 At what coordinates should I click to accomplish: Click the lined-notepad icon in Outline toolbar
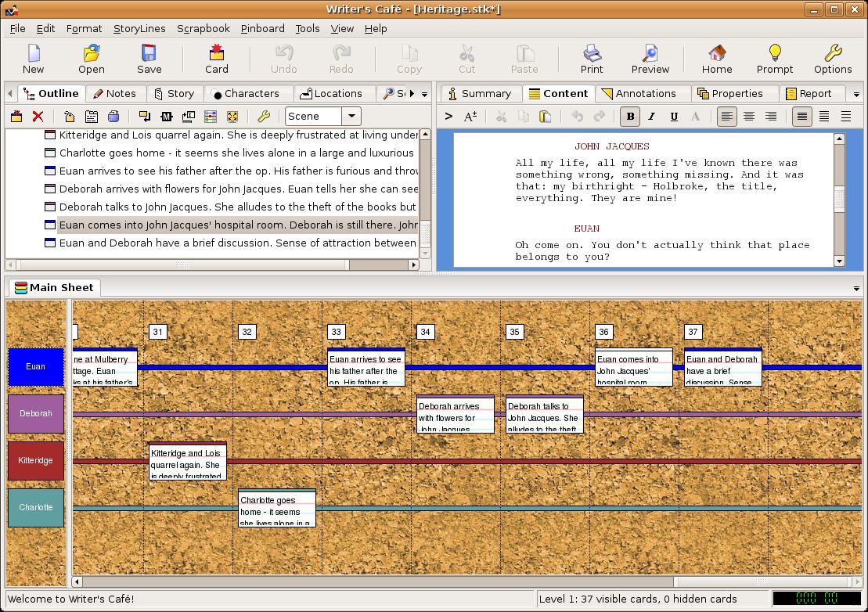click(92, 116)
